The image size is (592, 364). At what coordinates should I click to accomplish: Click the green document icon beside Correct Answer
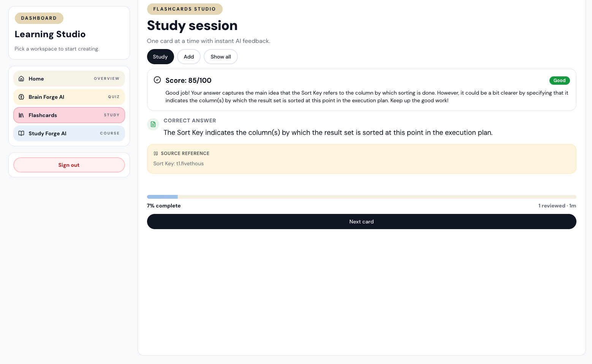click(x=153, y=124)
